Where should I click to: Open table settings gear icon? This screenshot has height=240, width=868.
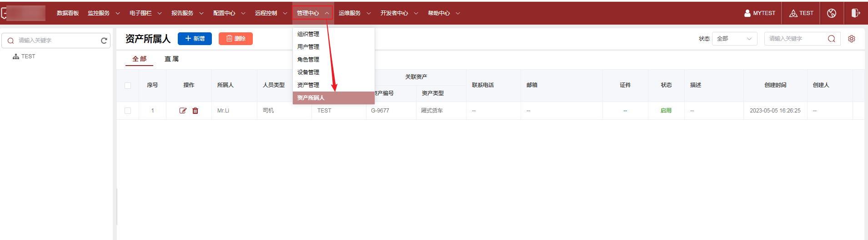[852, 39]
